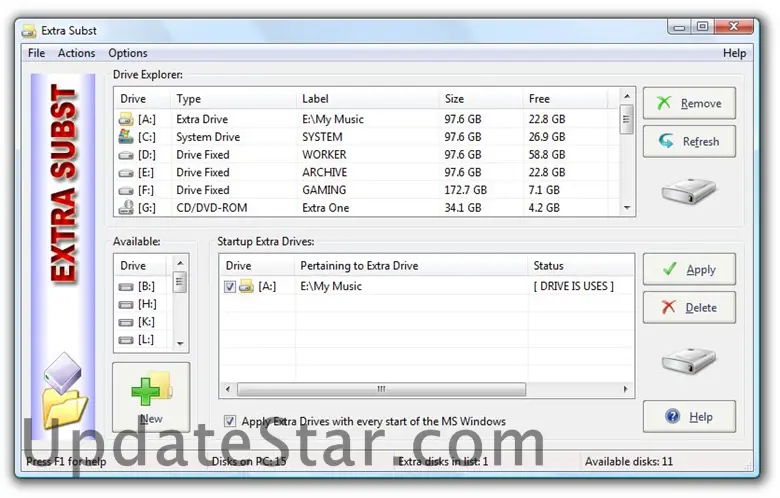Select the 'ARCHIVE' label cell
The image size is (780, 498).
324,173
